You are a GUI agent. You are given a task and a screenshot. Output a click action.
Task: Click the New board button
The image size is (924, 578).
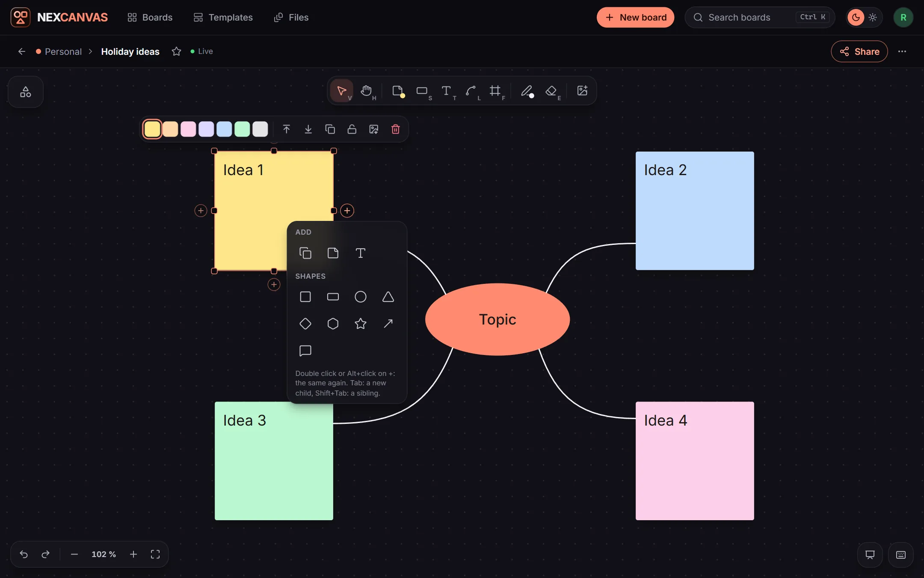click(x=635, y=18)
